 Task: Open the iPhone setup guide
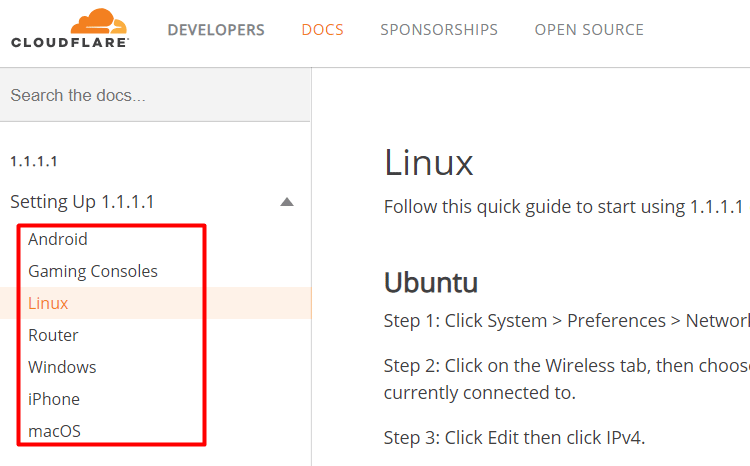coord(54,399)
